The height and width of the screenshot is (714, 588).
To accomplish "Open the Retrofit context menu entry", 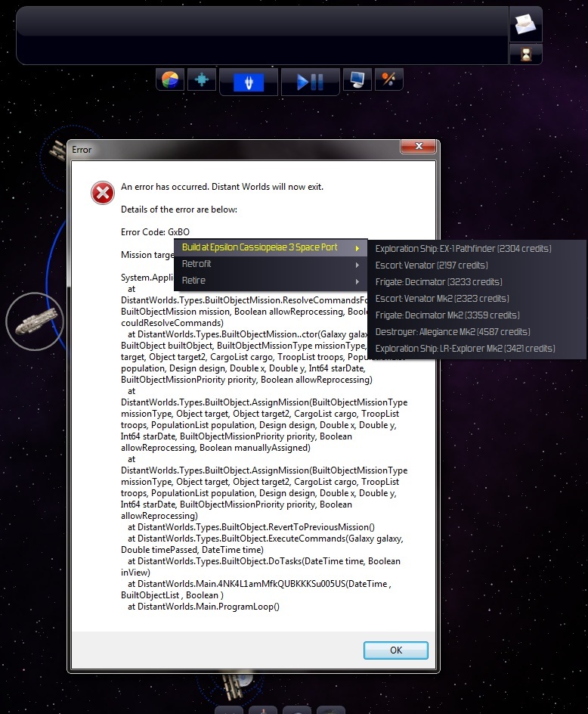I will [x=271, y=264].
